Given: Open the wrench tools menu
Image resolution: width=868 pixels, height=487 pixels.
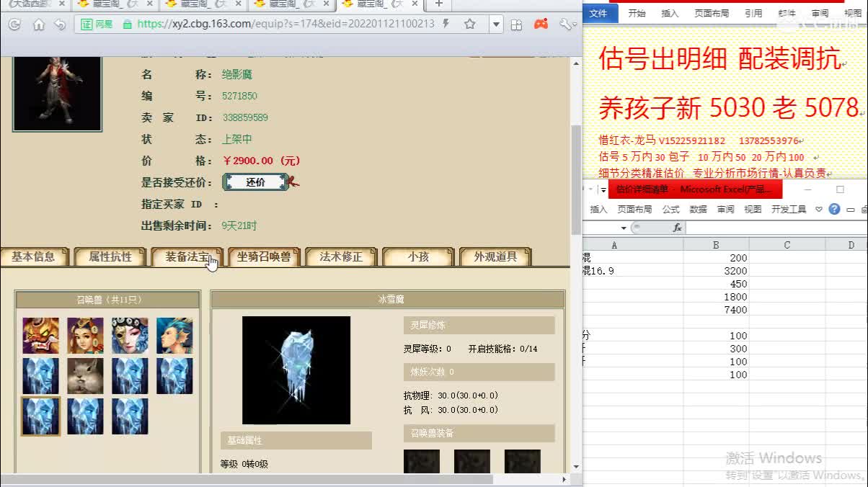Looking at the screenshot, I should (x=567, y=24).
